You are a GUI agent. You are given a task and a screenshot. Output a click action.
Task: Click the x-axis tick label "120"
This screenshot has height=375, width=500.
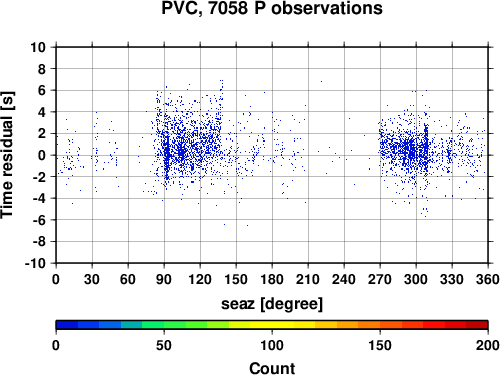pyautogui.click(x=200, y=279)
